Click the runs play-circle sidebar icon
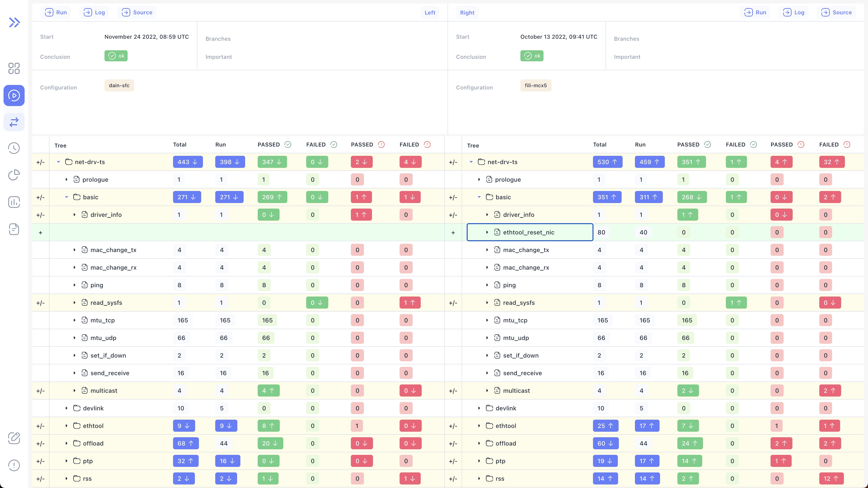Screen dimensions: 868x488 pyautogui.click(x=14, y=95)
